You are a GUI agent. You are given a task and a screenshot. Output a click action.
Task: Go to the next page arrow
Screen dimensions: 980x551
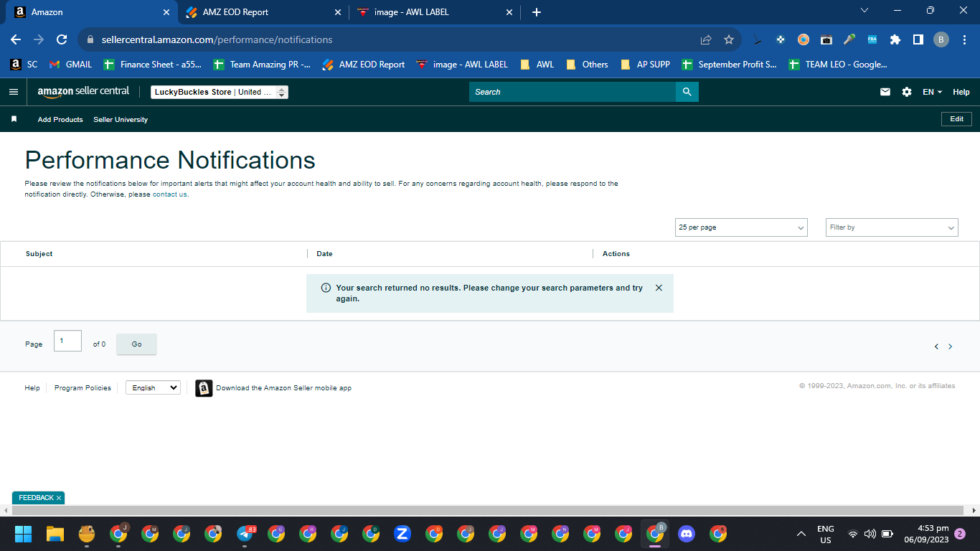tap(951, 347)
